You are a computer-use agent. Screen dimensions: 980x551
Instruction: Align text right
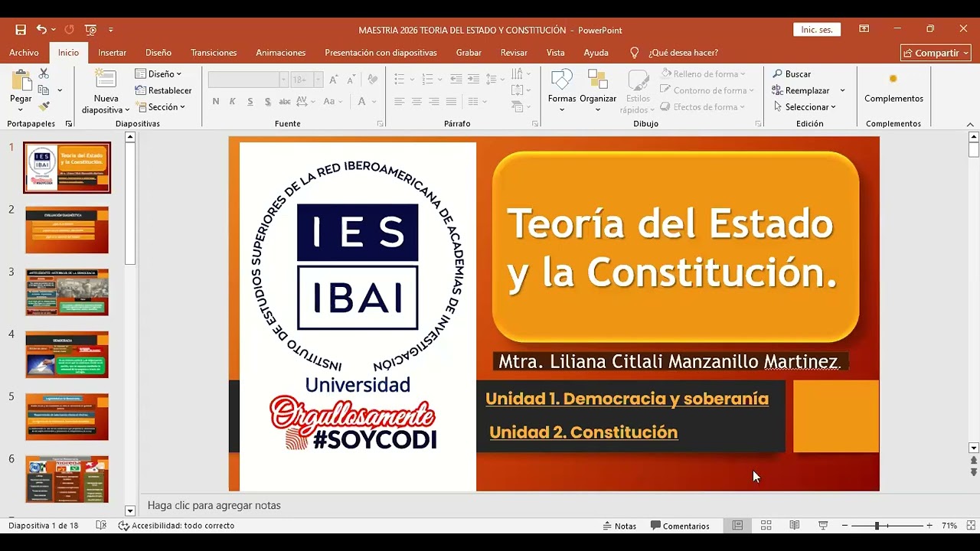tap(434, 101)
